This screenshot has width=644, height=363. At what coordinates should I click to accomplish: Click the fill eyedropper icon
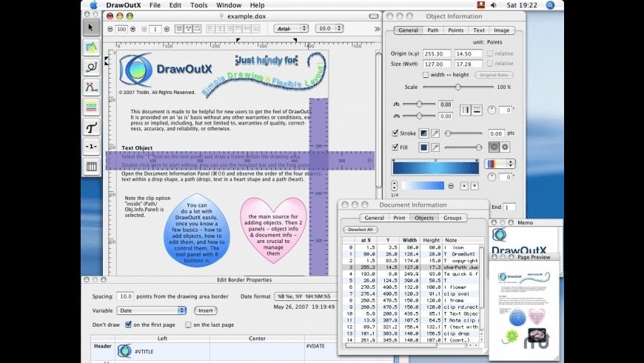click(435, 147)
